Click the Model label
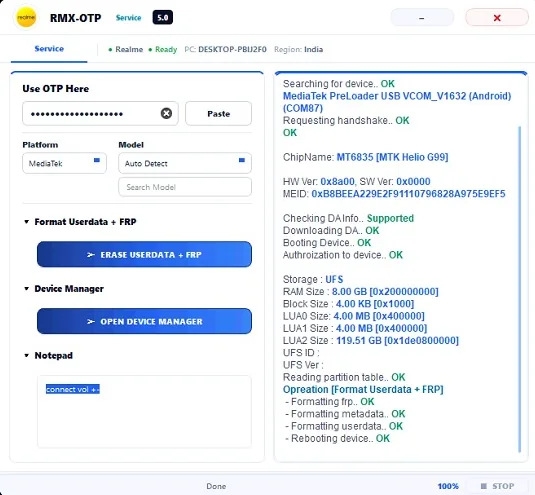The image size is (535, 495). [x=131, y=145]
